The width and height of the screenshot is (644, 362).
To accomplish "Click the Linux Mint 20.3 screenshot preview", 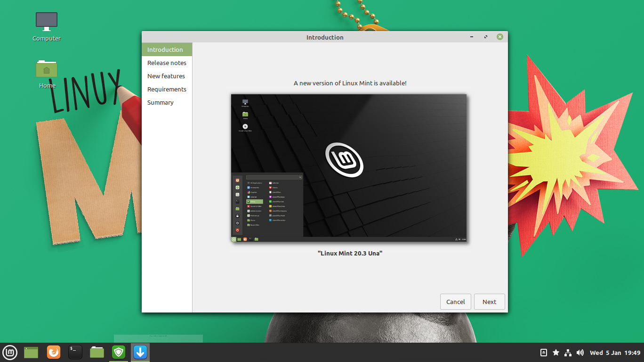I will tap(349, 168).
